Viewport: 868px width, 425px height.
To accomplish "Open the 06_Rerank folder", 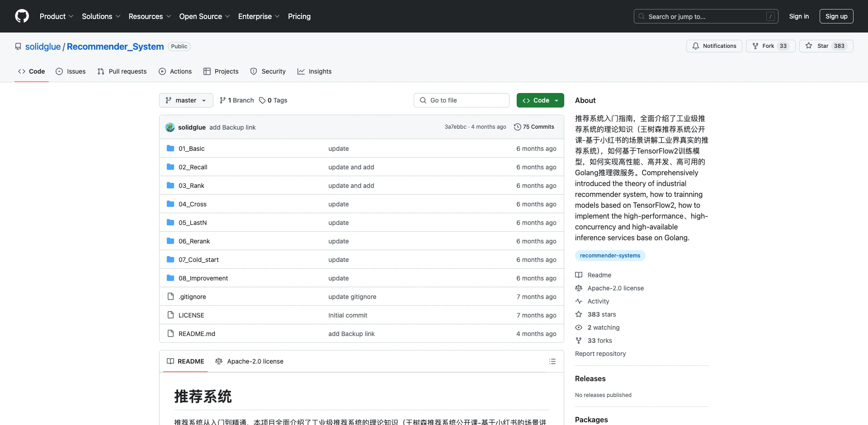I will [194, 241].
